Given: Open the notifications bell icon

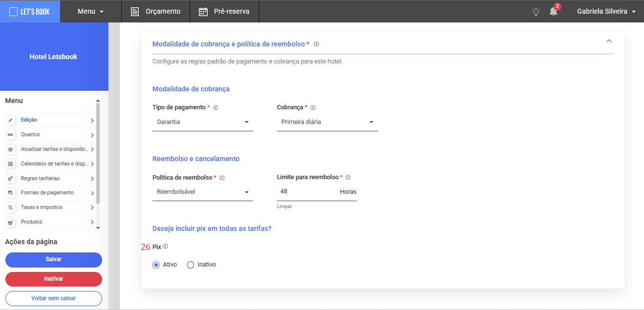Looking at the screenshot, I should tap(554, 11).
